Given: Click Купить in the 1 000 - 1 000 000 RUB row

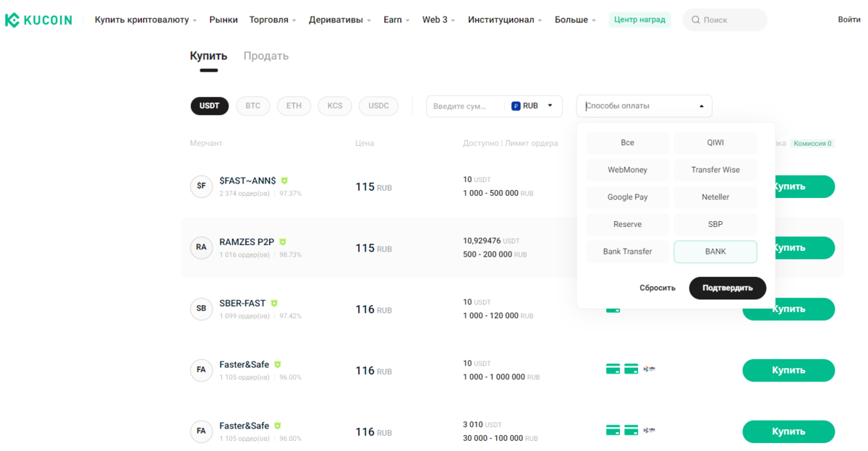Looking at the screenshot, I should [788, 370].
